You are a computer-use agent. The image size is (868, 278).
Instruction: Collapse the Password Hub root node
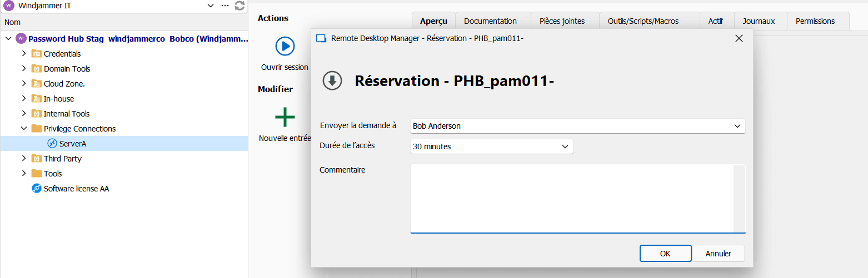pos(8,39)
